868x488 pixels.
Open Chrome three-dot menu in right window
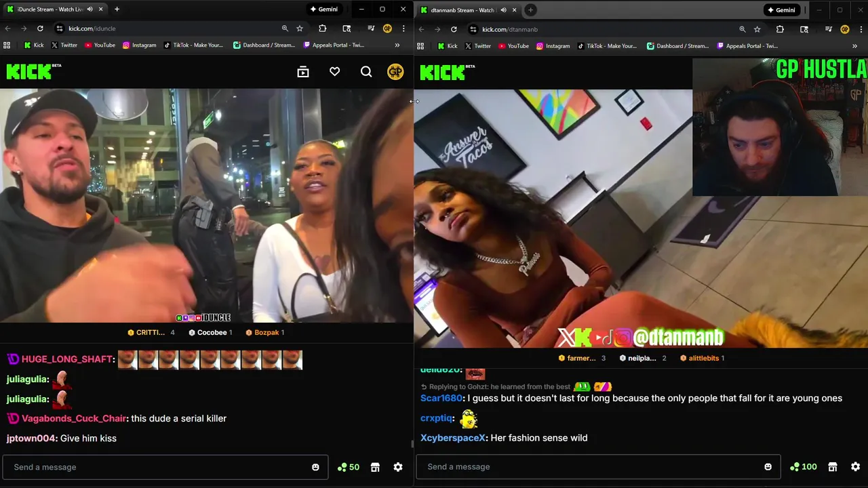tap(861, 29)
